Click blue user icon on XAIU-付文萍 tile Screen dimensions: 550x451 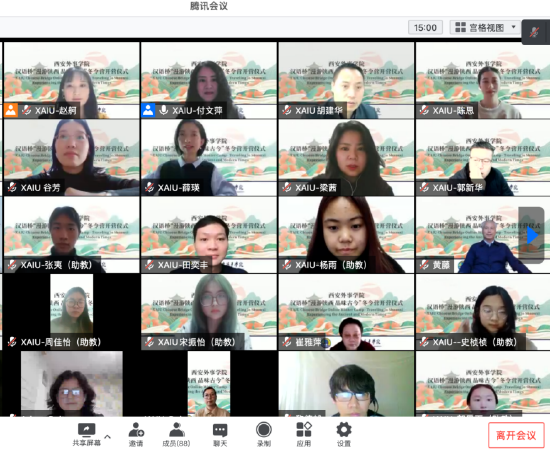point(148,110)
